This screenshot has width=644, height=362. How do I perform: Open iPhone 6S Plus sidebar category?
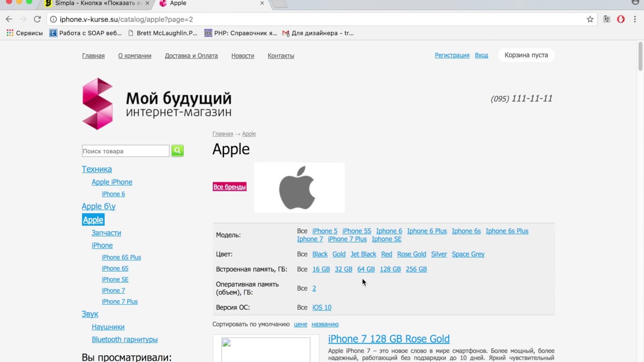click(121, 257)
